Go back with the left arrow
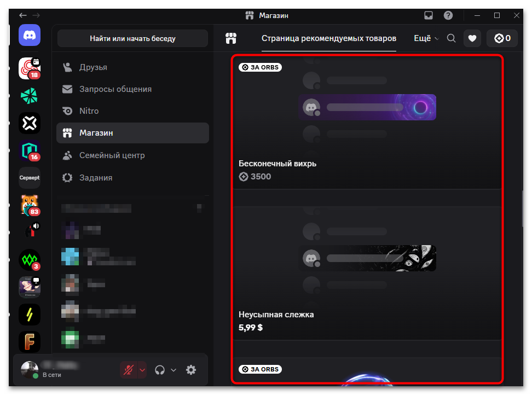532x395 pixels. (x=23, y=15)
